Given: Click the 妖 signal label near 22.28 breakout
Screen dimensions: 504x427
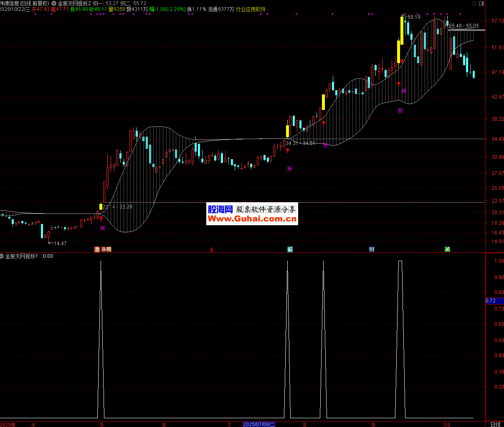Looking at the screenshot, I should (103, 228).
